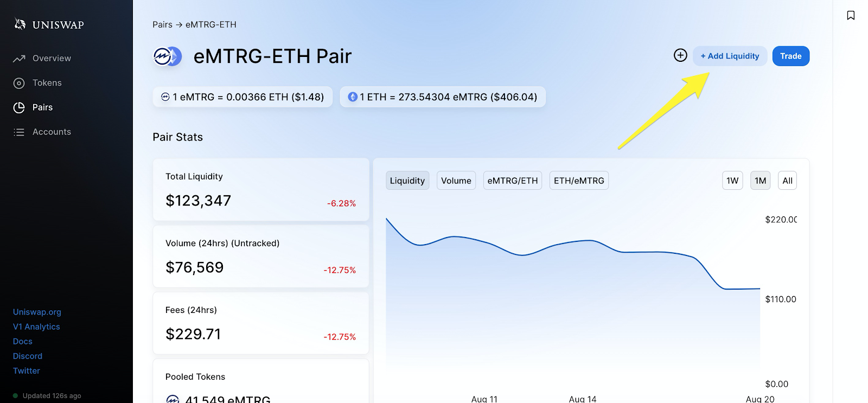Click the eMTRG icon under Pooled Tokens
The width and height of the screenshot is (868, 403).
click(x=173, y=399)
